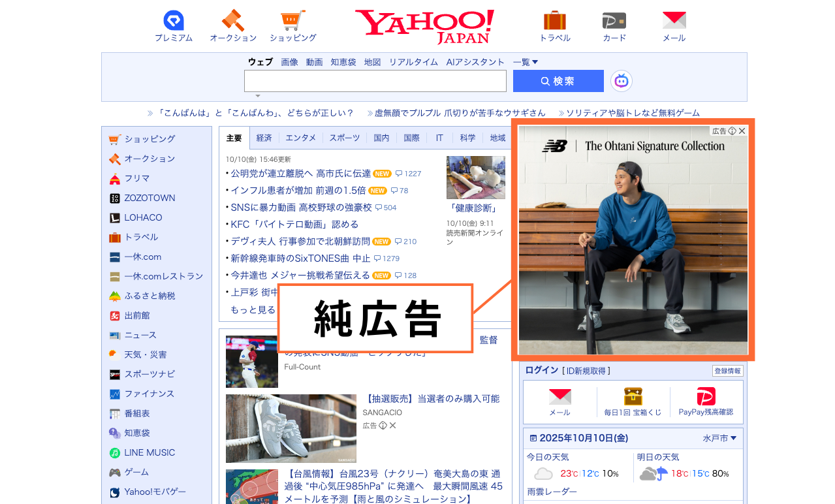
Task: Switch search to リアルタイム mode
Action: point(413,62)
